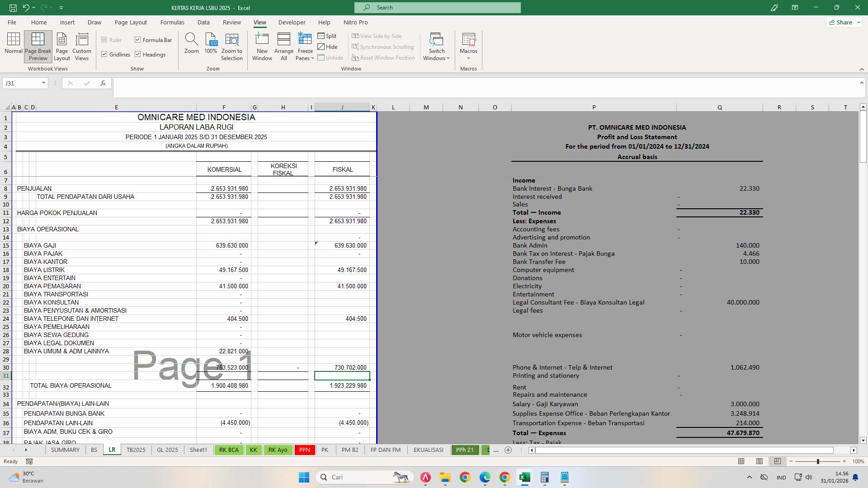Switch to Normal view in the ribbon

[x=13, y=45]
